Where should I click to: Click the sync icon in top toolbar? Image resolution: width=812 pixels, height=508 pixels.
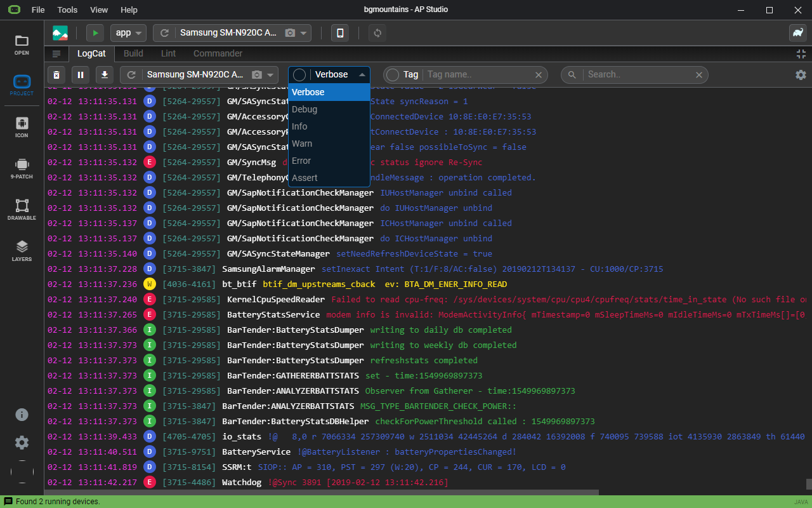click(377, 33)
